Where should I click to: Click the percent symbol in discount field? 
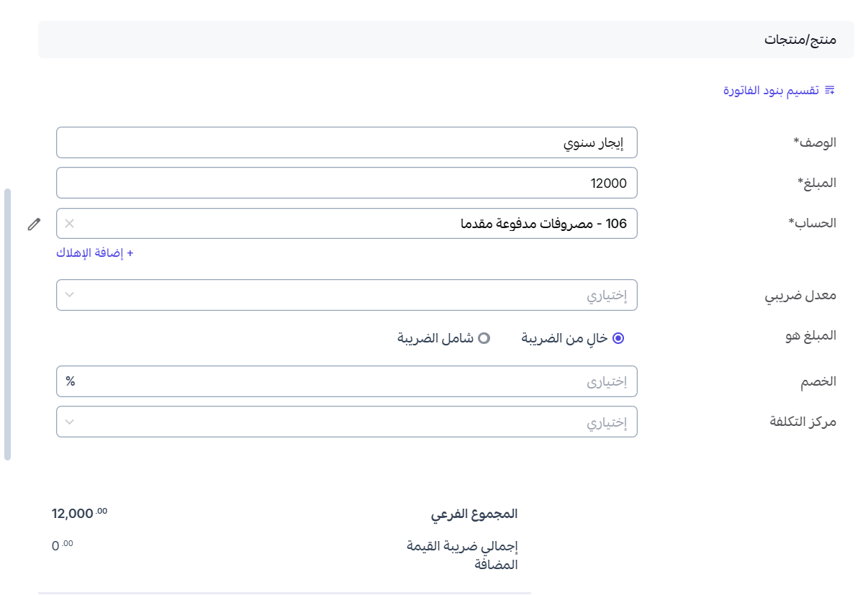click(71, 381)
